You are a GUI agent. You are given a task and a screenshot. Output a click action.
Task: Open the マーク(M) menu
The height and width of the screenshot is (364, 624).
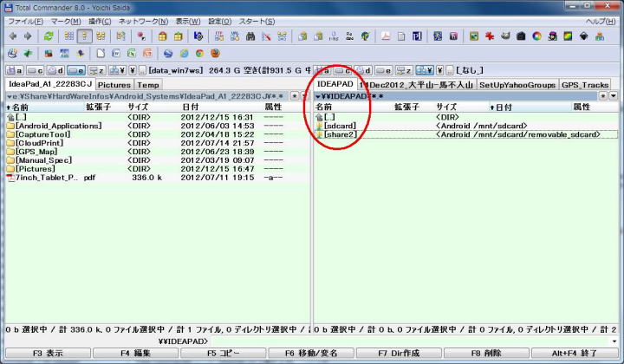coord(66,22)
